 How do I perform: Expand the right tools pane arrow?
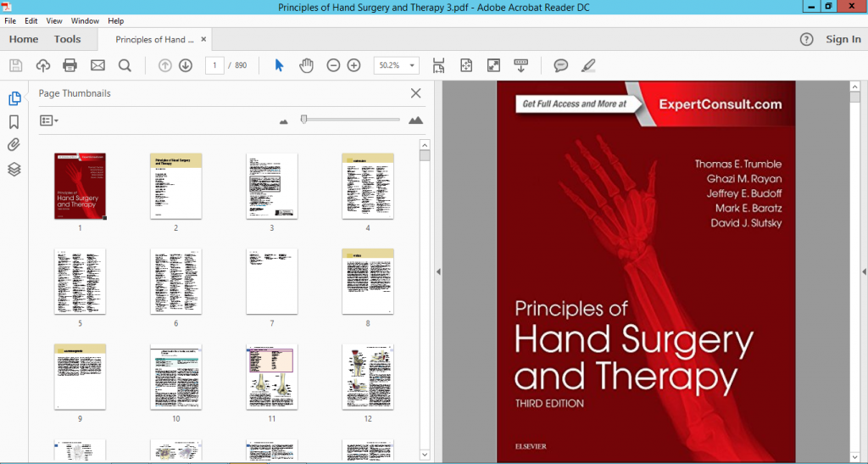click(x=864, y=271)
